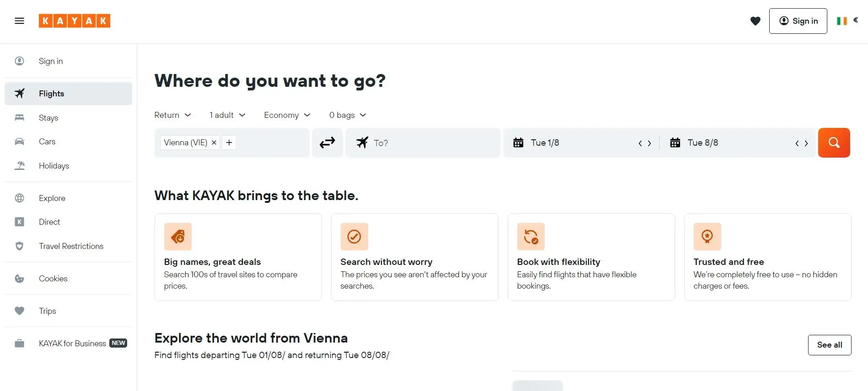This screenshot has width=868, height=391.
Task: Move return date one day later
Action: (x=806, y=143)
